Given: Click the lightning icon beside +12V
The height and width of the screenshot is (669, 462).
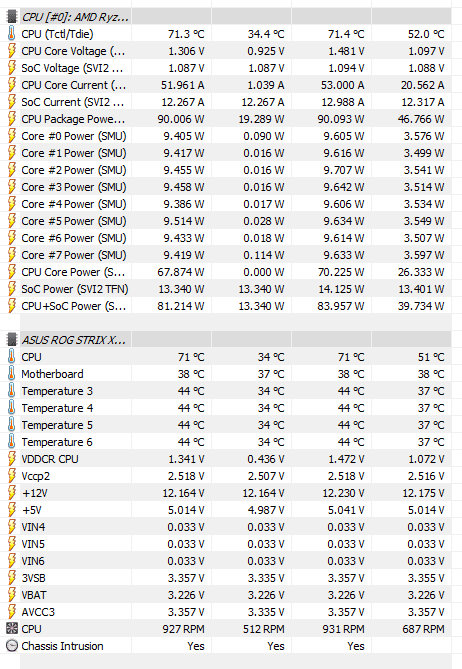Looking at the screenshot, I should [12, 493].
